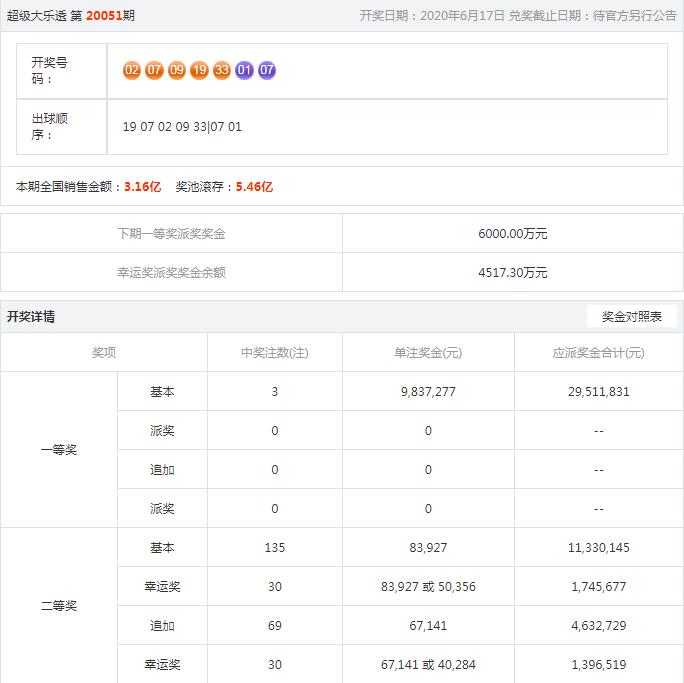The image size is (684, 683).
Task: Click the purple ball numbered 07
Action: pos(267,70)
